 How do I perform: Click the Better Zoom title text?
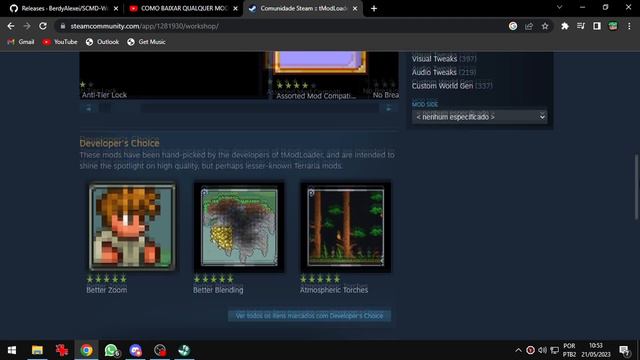pos(107,290)
